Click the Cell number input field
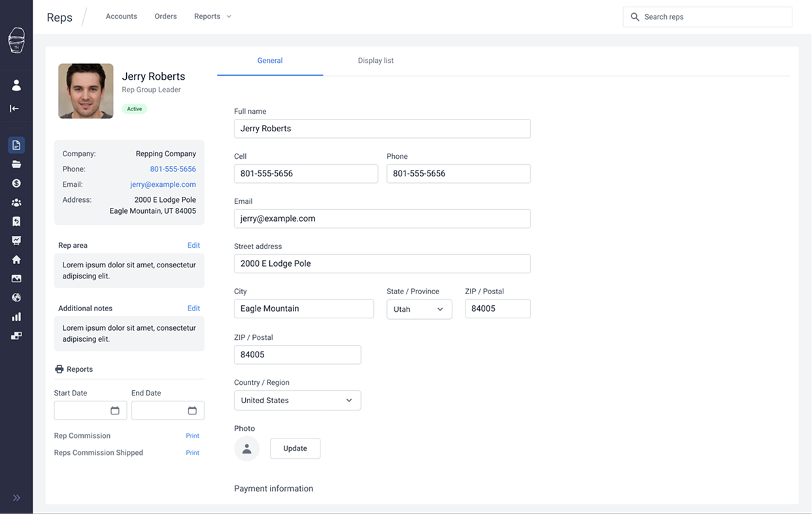Screen dimensions: 812x517 pos(306,174)
